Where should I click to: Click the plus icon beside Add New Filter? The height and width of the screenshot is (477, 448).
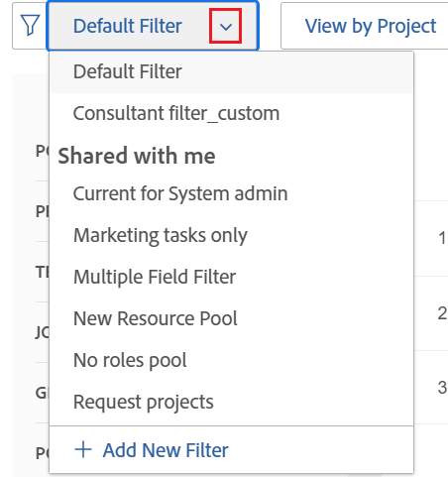(x=83, y=450)
